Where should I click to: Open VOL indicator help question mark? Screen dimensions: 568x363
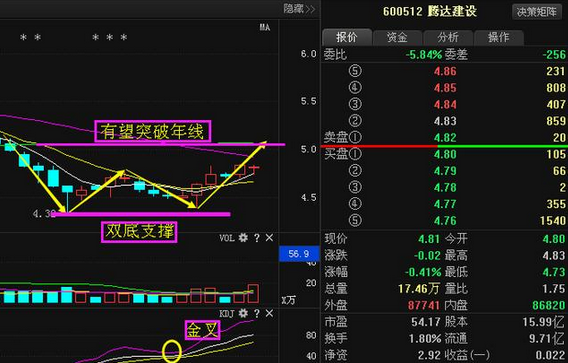tap(257, 238)
